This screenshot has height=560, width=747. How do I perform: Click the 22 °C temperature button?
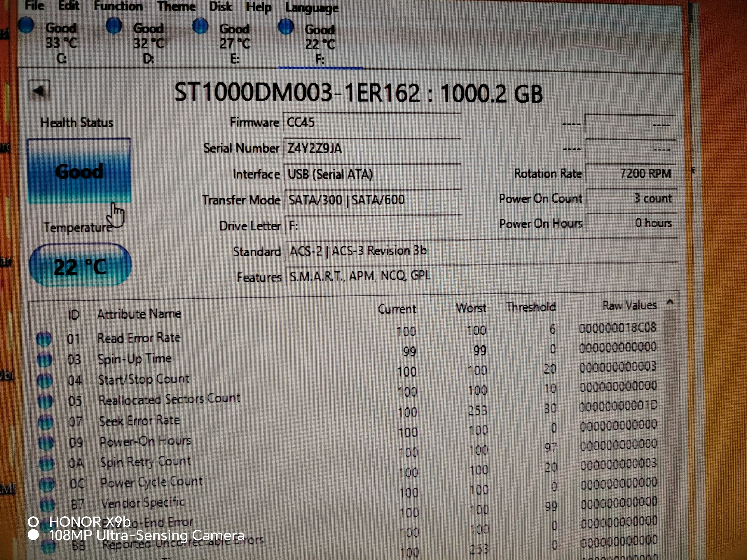point(80,266)
